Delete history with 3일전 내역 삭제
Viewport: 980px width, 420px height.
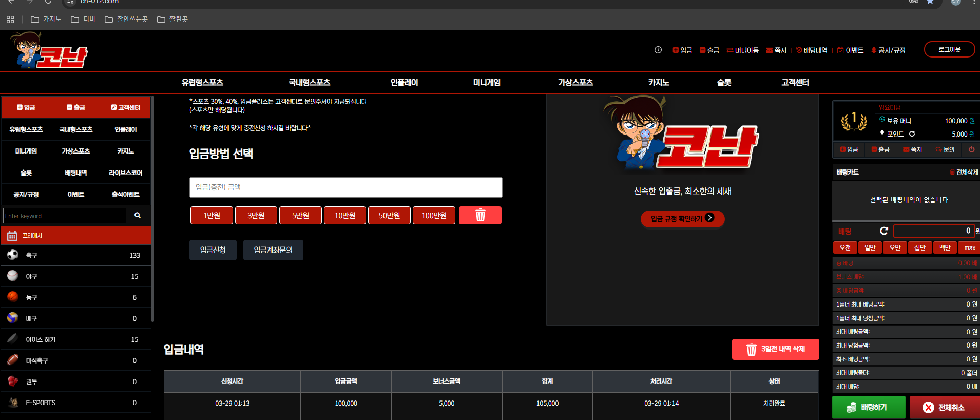pos(776,349)
